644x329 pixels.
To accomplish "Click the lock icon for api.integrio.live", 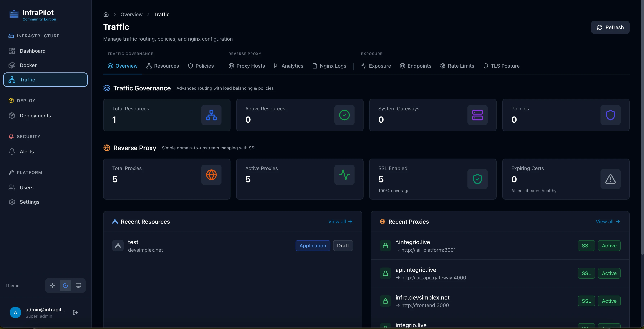I will 385,273.
